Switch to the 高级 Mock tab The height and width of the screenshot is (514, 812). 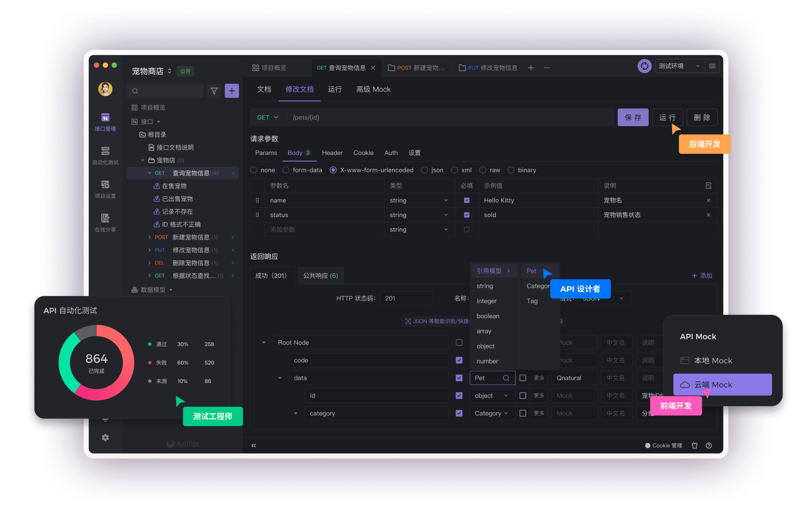coord(373,89)
